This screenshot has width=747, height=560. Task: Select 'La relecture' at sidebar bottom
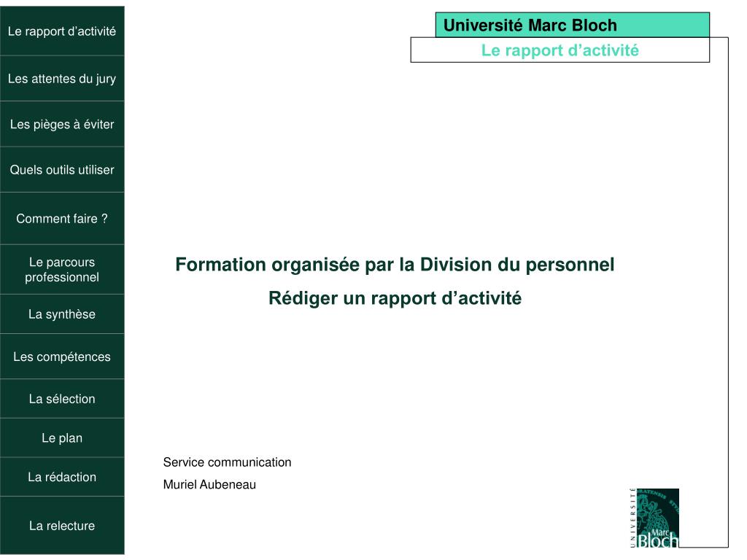(x=62, y=526)
